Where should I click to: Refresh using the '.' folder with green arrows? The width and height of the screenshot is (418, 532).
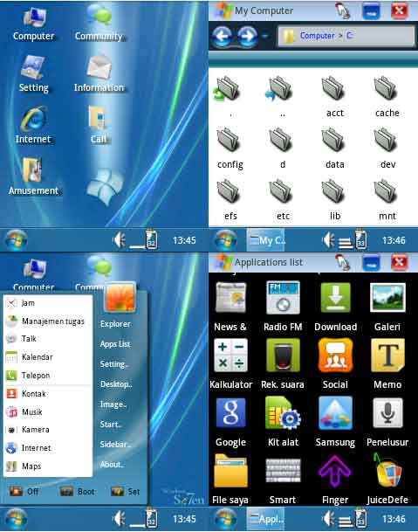(x=228, y=97)
